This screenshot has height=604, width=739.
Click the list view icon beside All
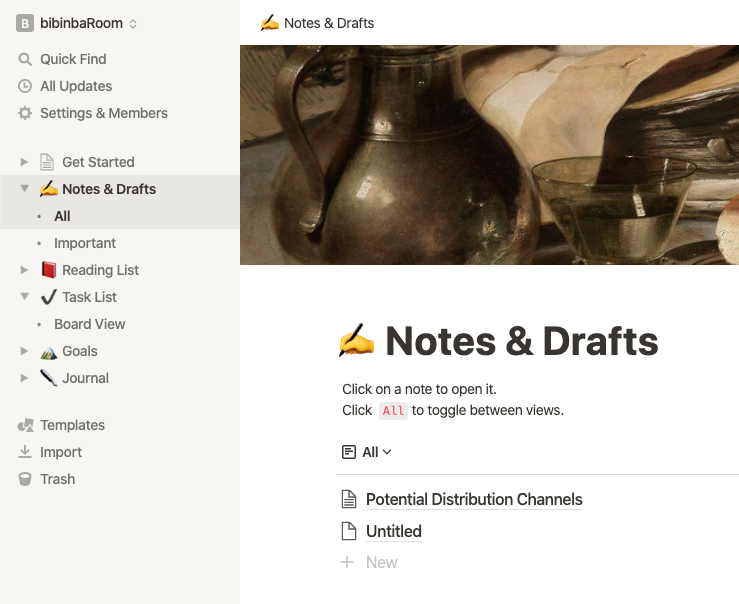tap(349, 452)
